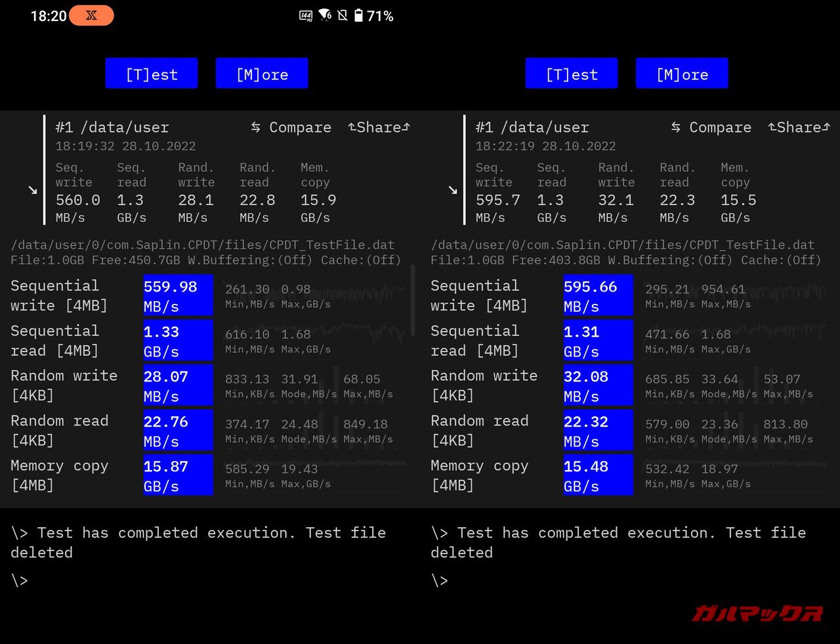Click the left command prompt input line

coord(197,580)
